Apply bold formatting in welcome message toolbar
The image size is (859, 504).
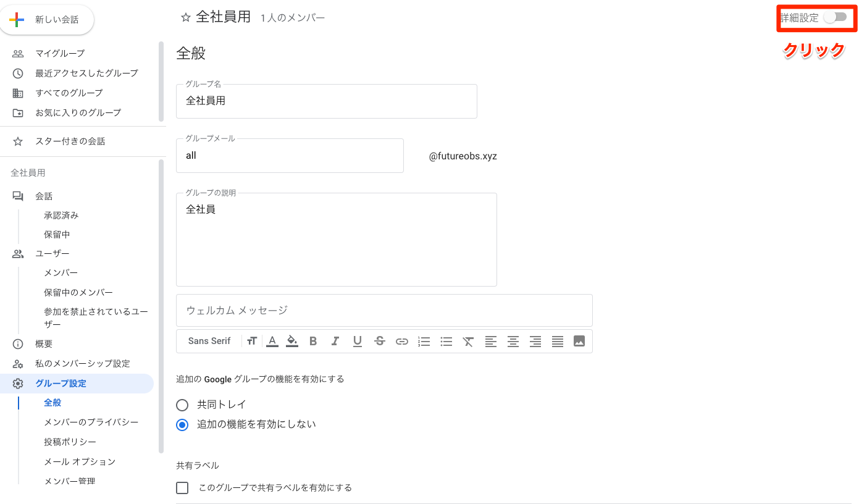313,341
